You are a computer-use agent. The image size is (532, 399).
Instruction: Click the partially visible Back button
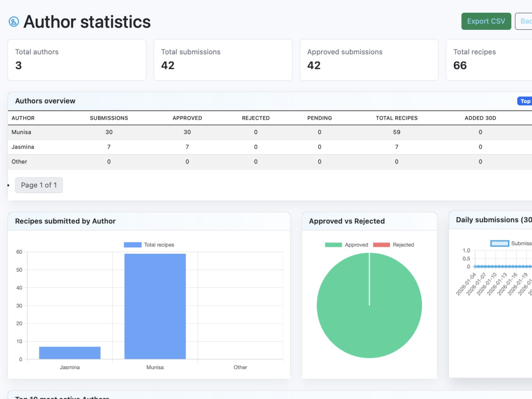pos(524,21)
